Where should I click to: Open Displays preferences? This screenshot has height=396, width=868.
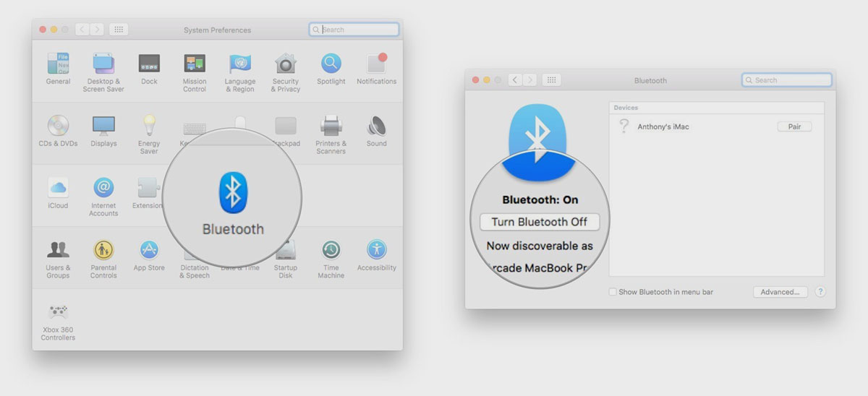[103, 131]
